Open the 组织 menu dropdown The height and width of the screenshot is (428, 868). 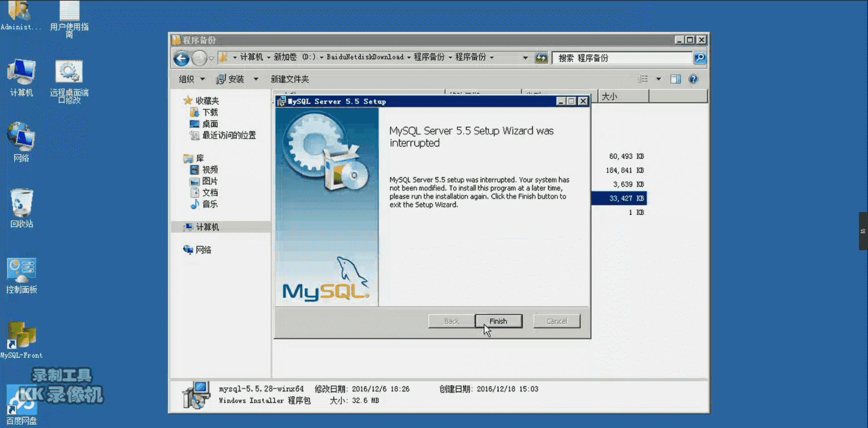(192, 79)
